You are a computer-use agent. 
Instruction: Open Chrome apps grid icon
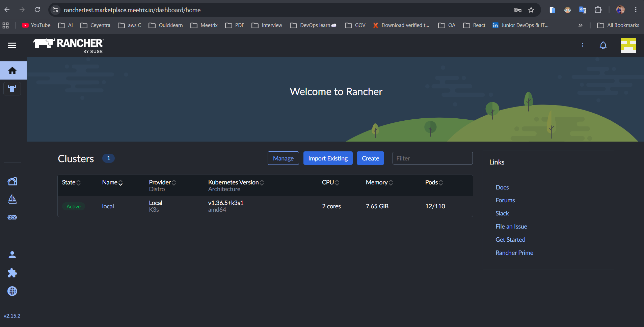click(6, 25)
